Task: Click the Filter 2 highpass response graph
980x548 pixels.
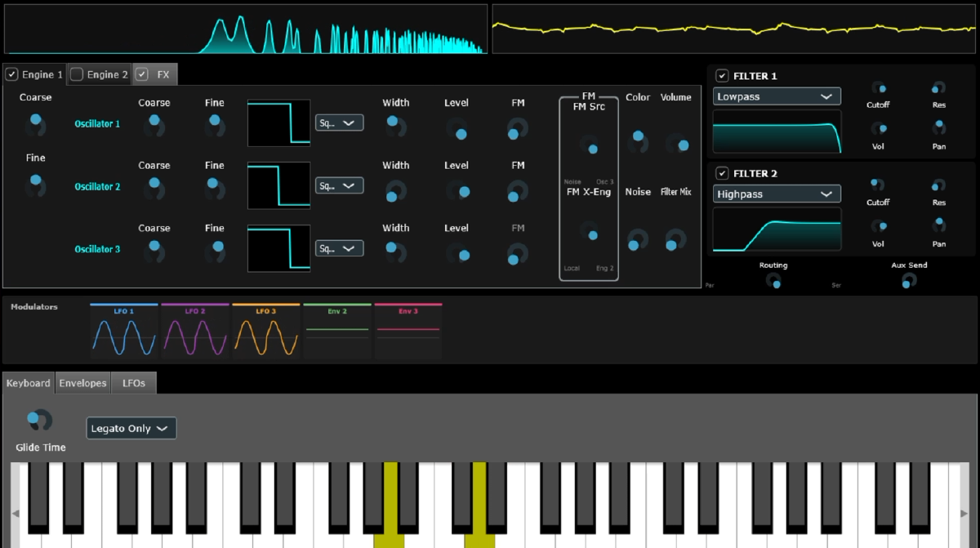Action: pyautogui.click(x=777, y=229)
